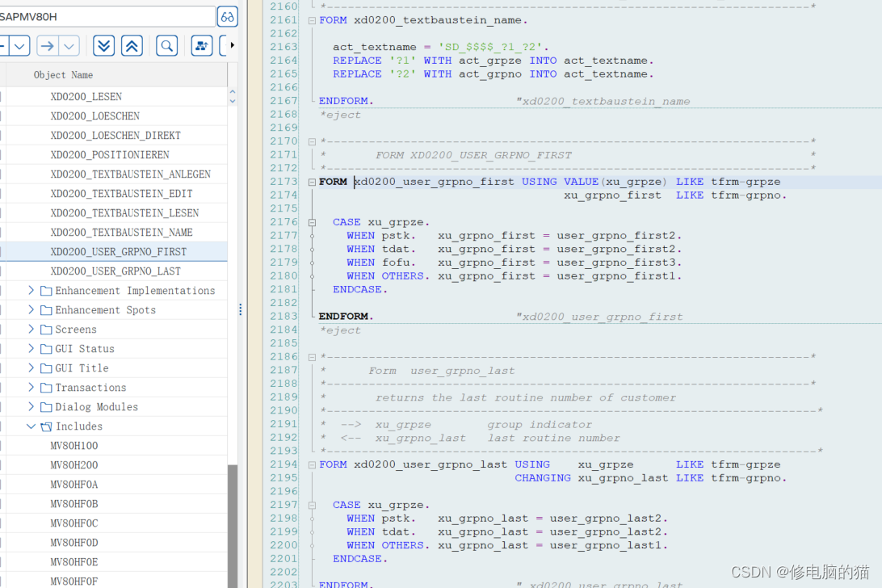Expand the GUI Status folder
The width and height of the screenshot is (882, 588).
coord(31,348)
